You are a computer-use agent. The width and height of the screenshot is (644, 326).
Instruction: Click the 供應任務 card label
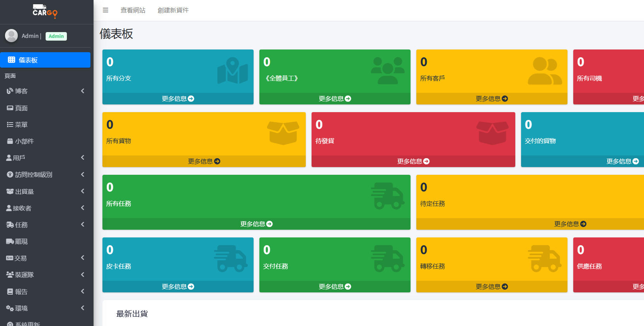point(589,266)
